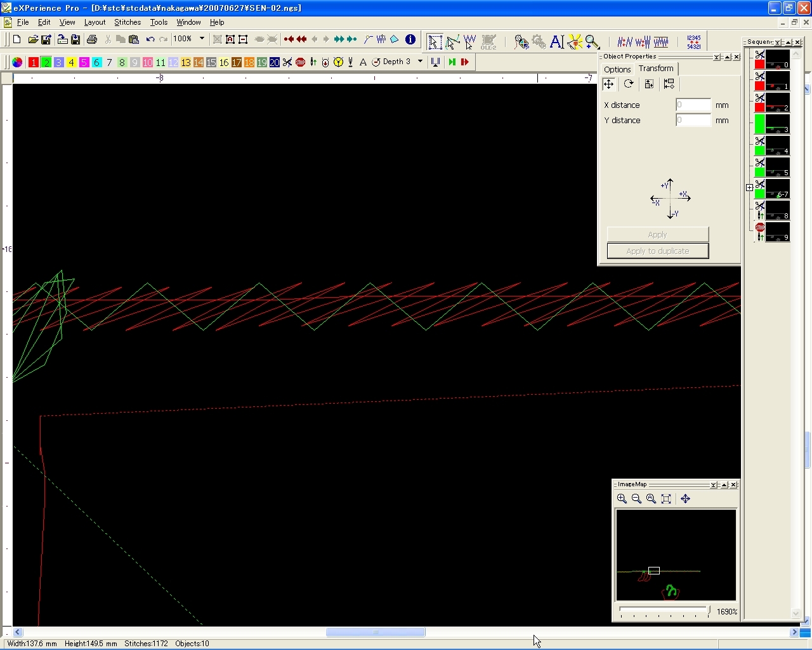This screenshot has width=812, height=650.
Task: Select sequence object 6-7 thumbnail
Action: (778, 189)
